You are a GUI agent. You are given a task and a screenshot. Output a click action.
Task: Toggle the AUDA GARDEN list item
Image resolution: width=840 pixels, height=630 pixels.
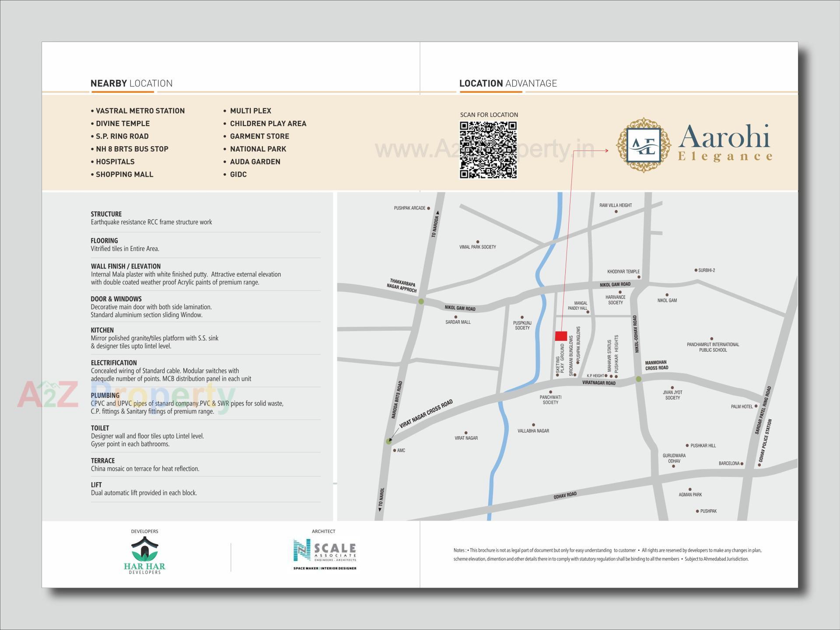pyautogui.click(x=255, y=161)
